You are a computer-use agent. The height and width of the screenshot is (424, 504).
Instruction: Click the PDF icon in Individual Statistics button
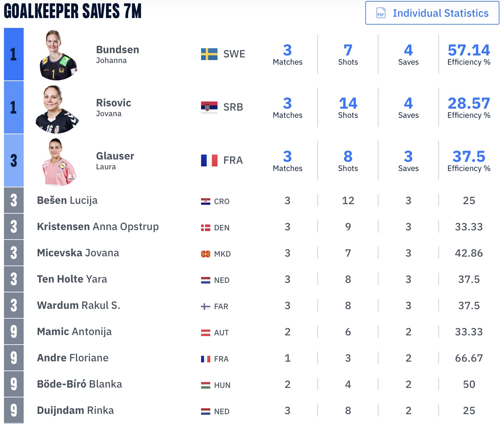[x=381, y=13]
